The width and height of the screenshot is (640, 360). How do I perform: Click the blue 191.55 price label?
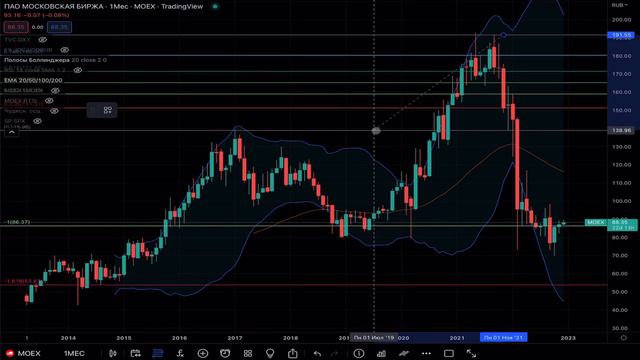(621, 35)
